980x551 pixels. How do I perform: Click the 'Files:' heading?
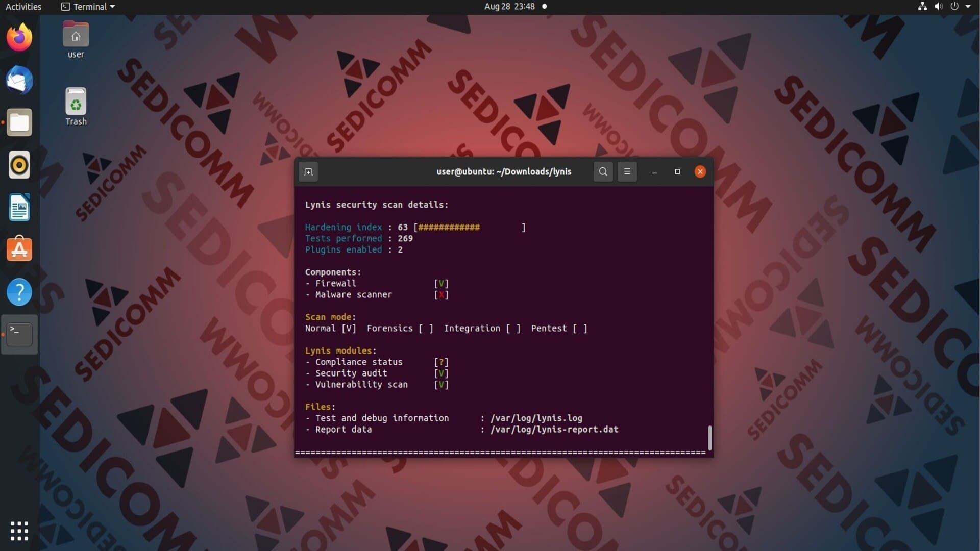pos(320,407)
